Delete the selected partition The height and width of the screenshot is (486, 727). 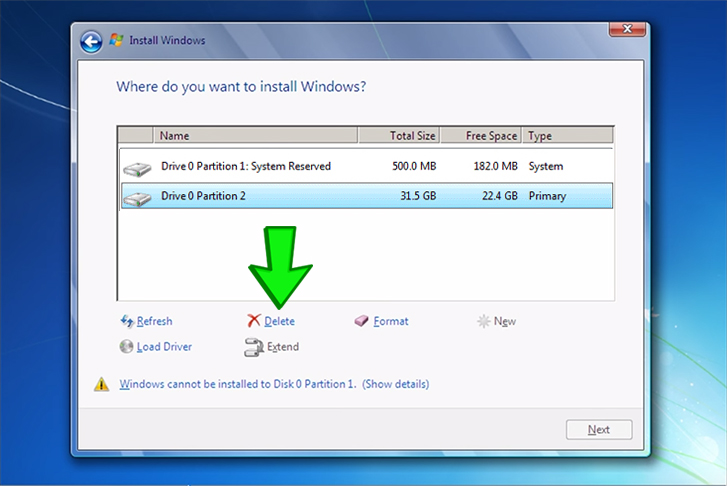279,321
